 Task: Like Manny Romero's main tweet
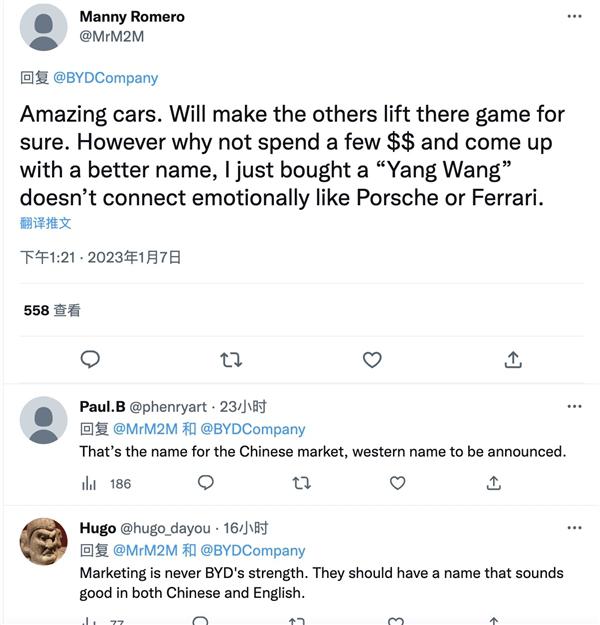(372, 360)
